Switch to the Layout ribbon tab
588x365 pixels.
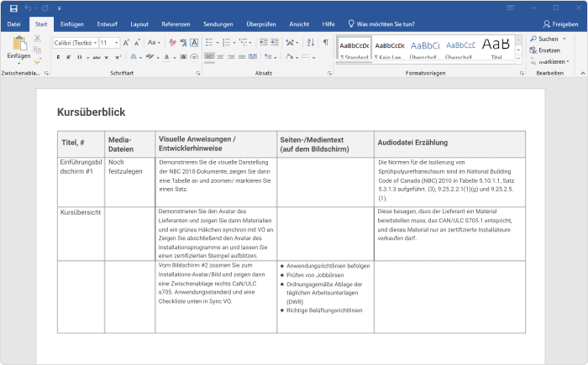pos(139,24)
